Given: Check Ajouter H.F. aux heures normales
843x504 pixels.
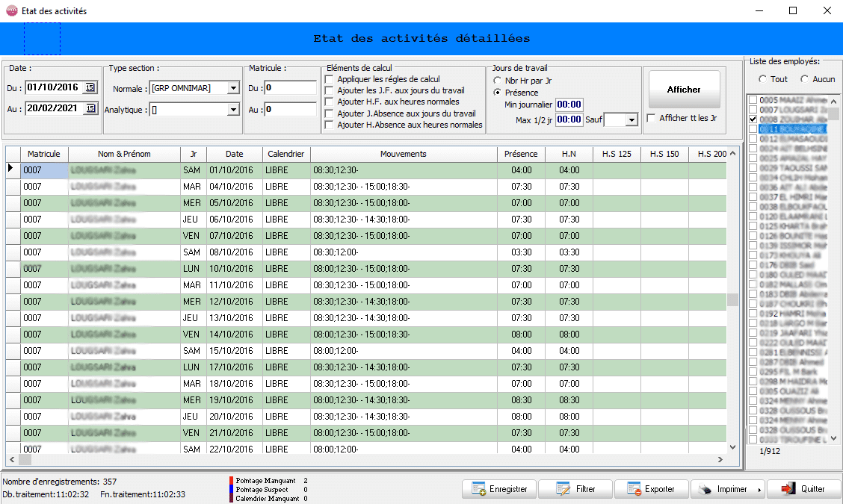Looking at the screenshot, I should tap(329, 102).
